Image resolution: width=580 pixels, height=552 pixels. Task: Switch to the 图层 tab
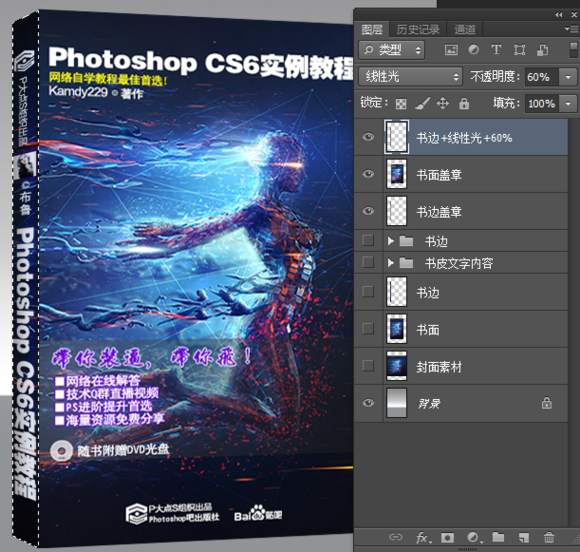tap(372, 29)
